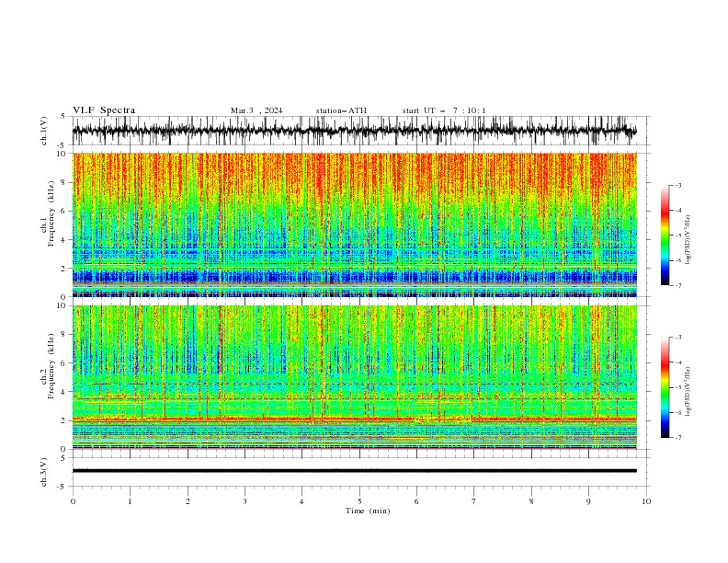This screenshot has height=563, width=728.
Task: Click the lower PSD color bar beside ch.2
Action: click(x=665, y=387)
